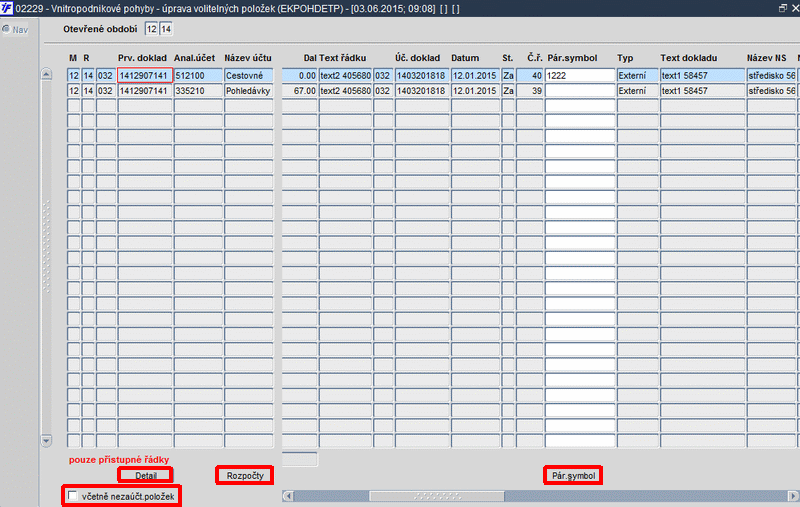Click the Název NS cell in the Cestovné row
The width and height of the screenshot is (800, 507).
(x=772, y=75)
